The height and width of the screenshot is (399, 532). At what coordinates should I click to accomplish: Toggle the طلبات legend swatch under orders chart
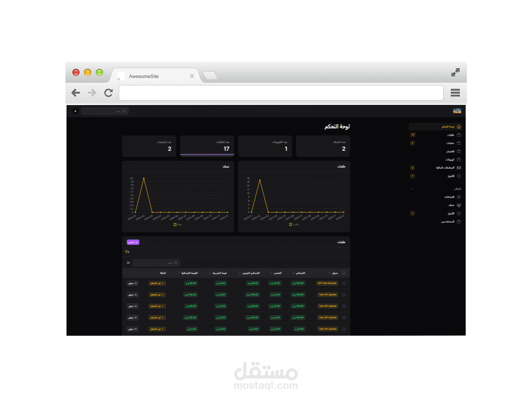pyautogui.click(x=290, y=224)
